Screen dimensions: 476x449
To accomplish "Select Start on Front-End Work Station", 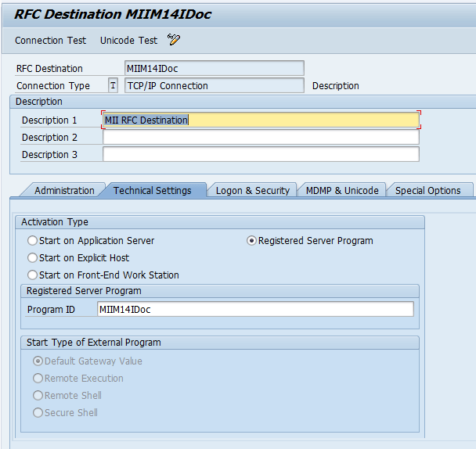I will (x=33, y=275).
